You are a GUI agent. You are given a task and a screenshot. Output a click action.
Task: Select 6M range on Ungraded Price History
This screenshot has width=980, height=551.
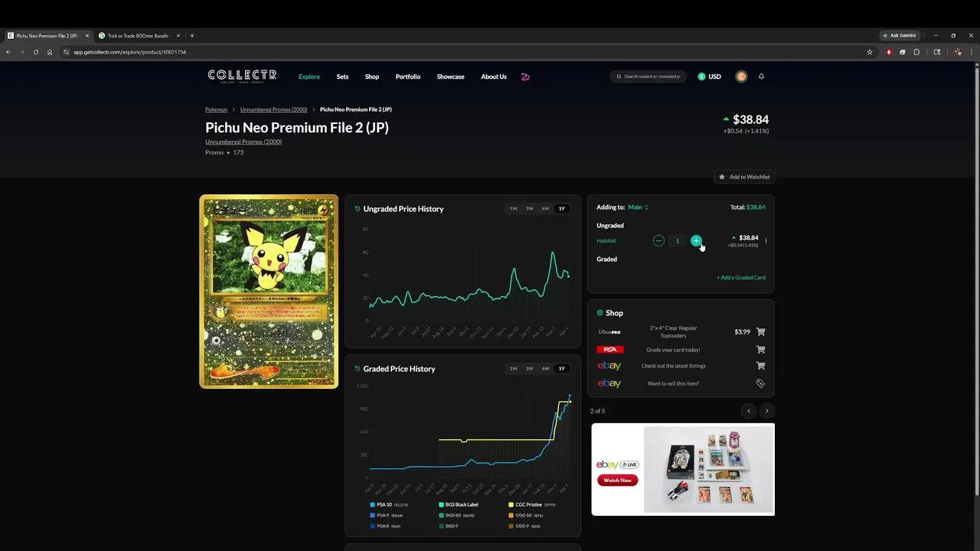point(545,209)
